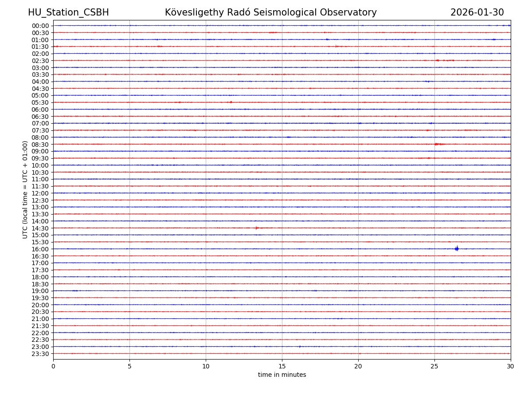Image resolution: width=532 pixels, height=399 pixels.
Task: Click the 0 minute tick label
Action: [53, 366]
